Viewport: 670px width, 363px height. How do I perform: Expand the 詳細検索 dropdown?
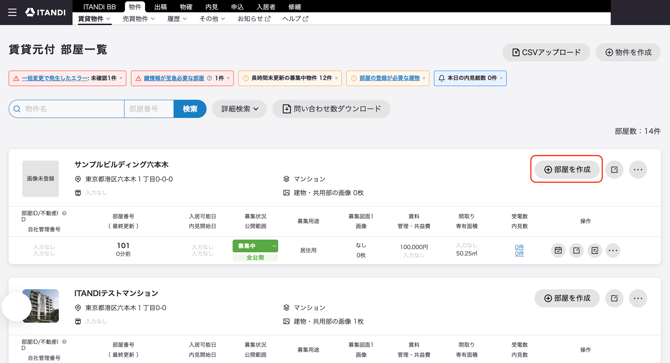point(239,109)
